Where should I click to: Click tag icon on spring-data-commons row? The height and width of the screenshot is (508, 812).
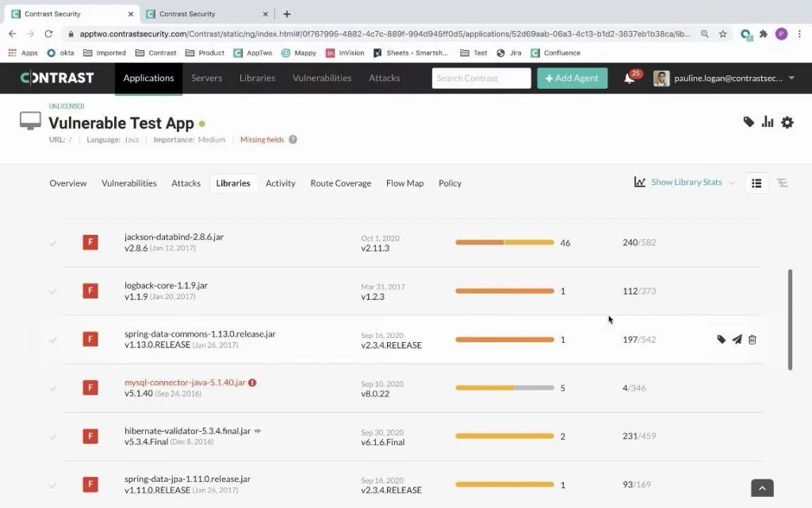coord(721,340)
